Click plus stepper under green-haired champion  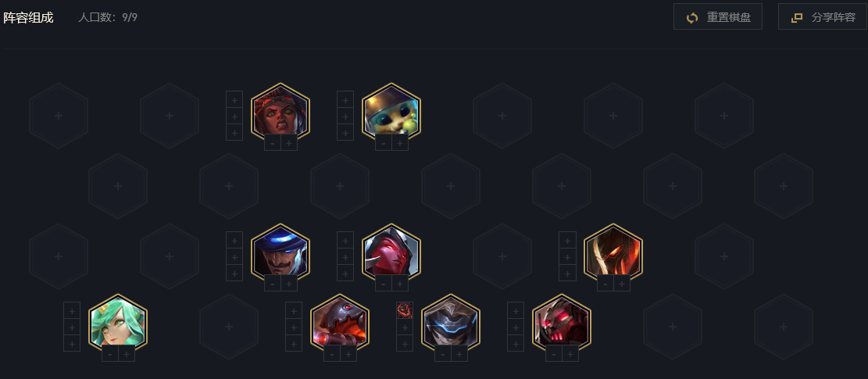[x=127, y=354]
